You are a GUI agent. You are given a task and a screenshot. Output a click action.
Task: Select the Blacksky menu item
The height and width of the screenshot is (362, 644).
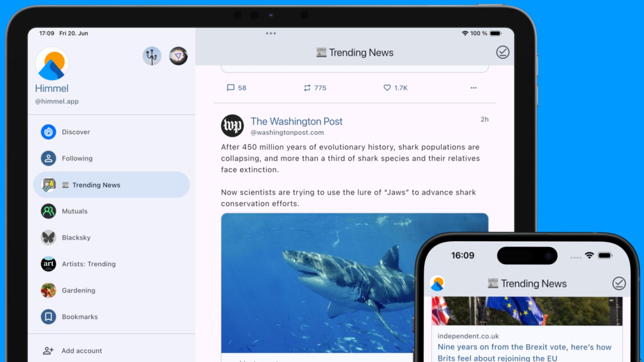[x=111, y=238]
